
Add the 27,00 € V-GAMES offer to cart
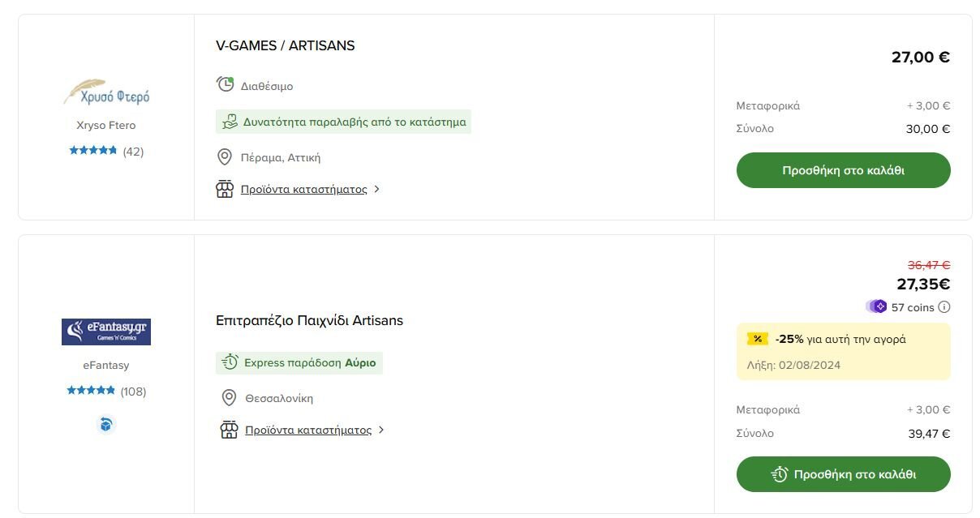coord(843,170)
